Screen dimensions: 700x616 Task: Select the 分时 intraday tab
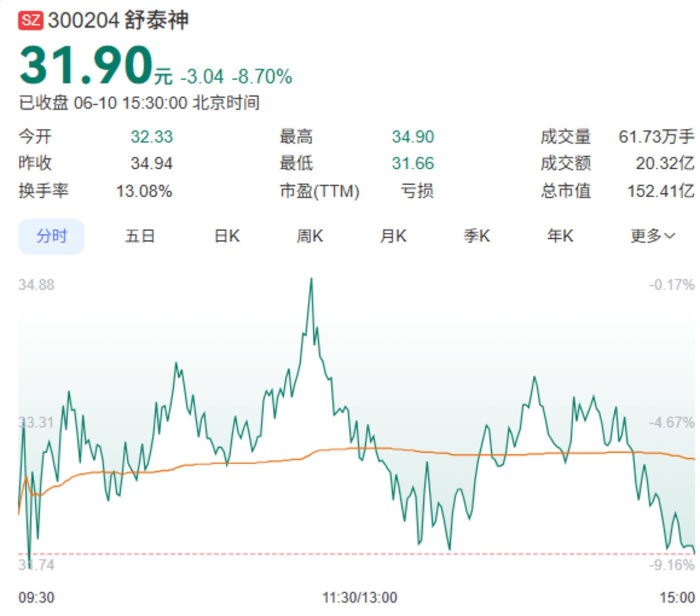point(51,236)
